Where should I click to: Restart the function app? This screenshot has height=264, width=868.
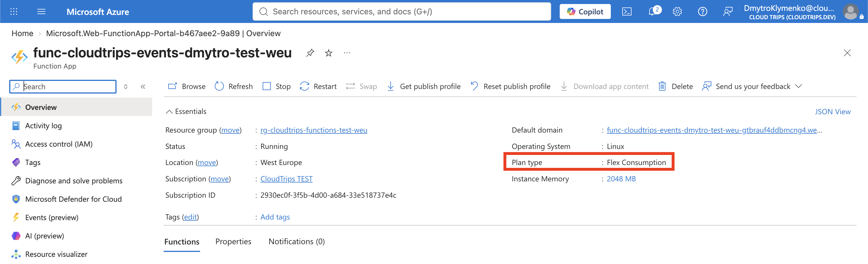tap(318, 87)
